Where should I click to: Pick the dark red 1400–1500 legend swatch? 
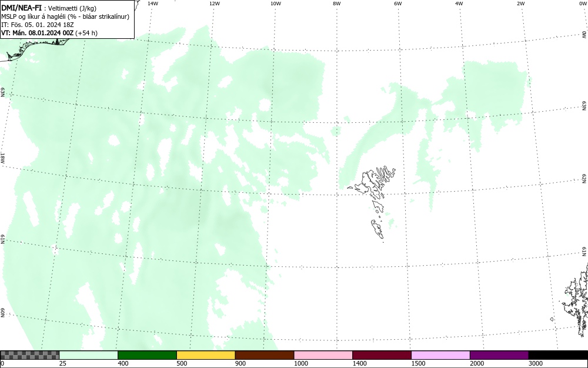pos(382,355)
